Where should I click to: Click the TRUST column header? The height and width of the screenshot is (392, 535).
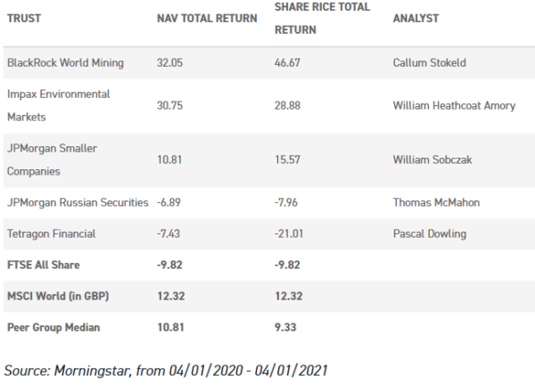pos(24,18)
